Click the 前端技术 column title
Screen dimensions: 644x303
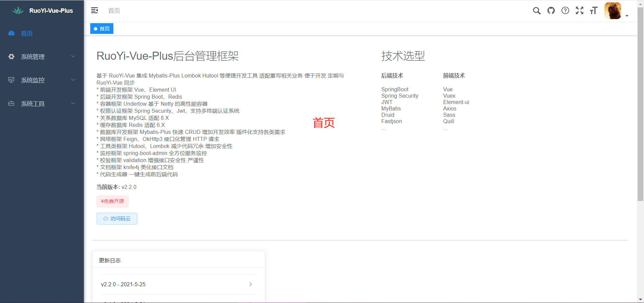(x=454, y=75)
